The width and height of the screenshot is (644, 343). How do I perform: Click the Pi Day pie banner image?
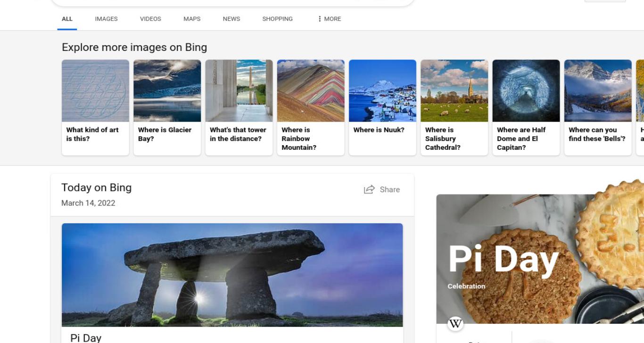(540, 259)
